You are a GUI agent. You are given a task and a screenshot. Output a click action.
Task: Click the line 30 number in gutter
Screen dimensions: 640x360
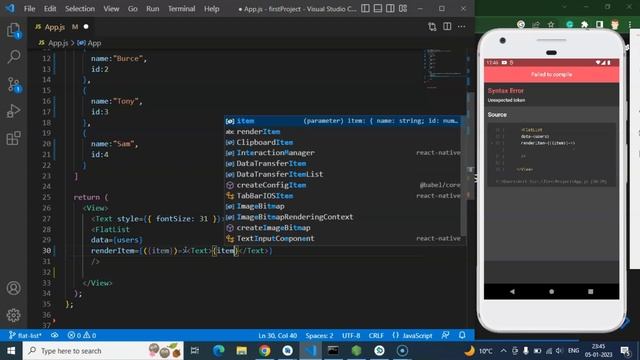click(x=47, y=251)
